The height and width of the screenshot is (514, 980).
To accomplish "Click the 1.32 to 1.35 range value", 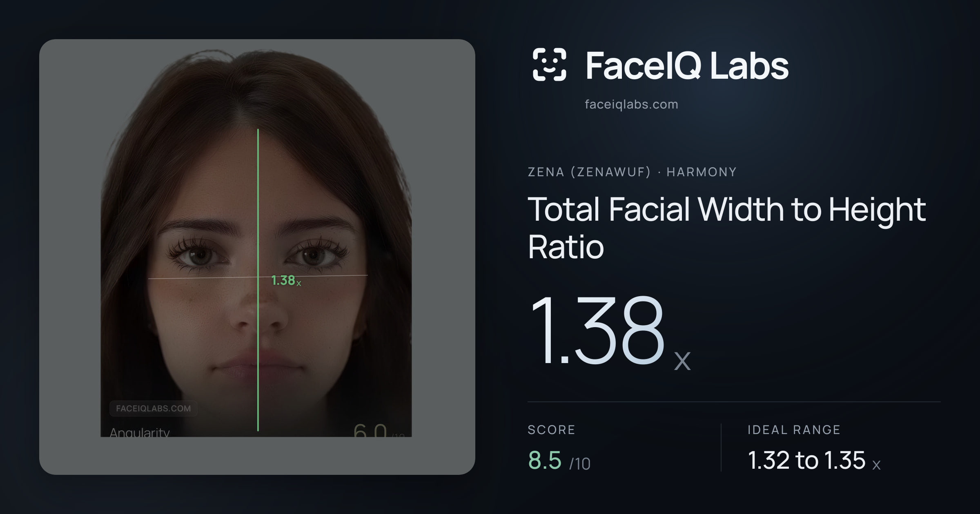I will [814, 461].
